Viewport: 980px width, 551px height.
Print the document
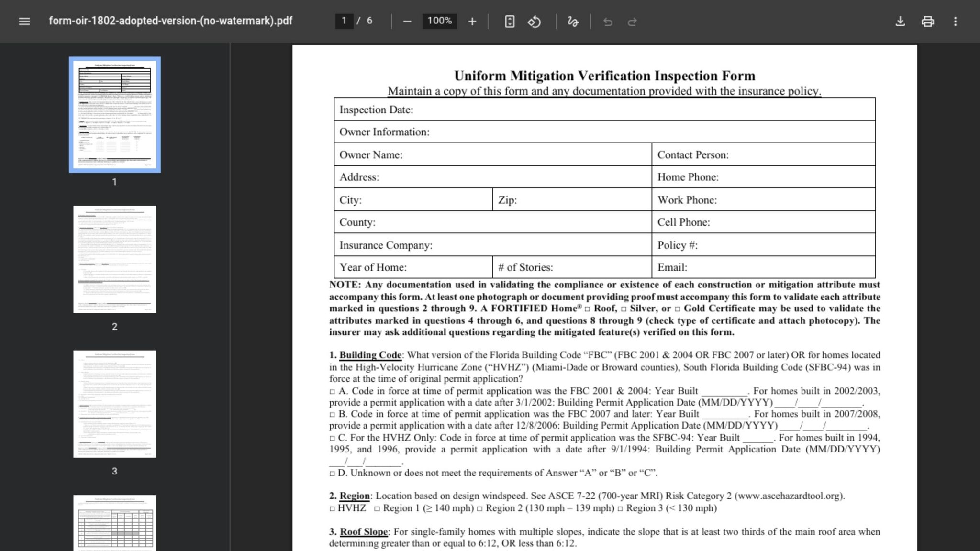click(x=928, y=22)
